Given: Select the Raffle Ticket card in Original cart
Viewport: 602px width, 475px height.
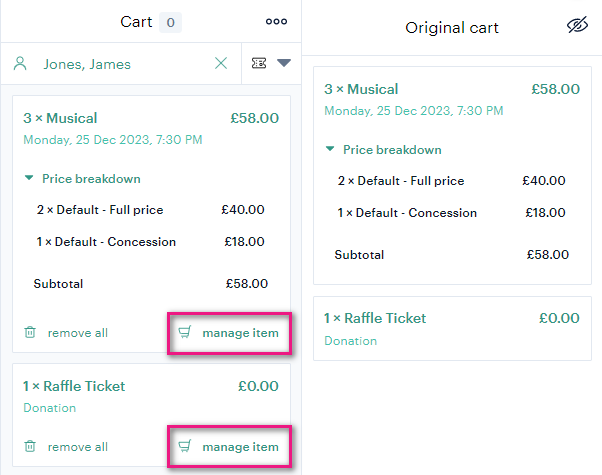Looking at the screenshot, I should tap(452, 328).
